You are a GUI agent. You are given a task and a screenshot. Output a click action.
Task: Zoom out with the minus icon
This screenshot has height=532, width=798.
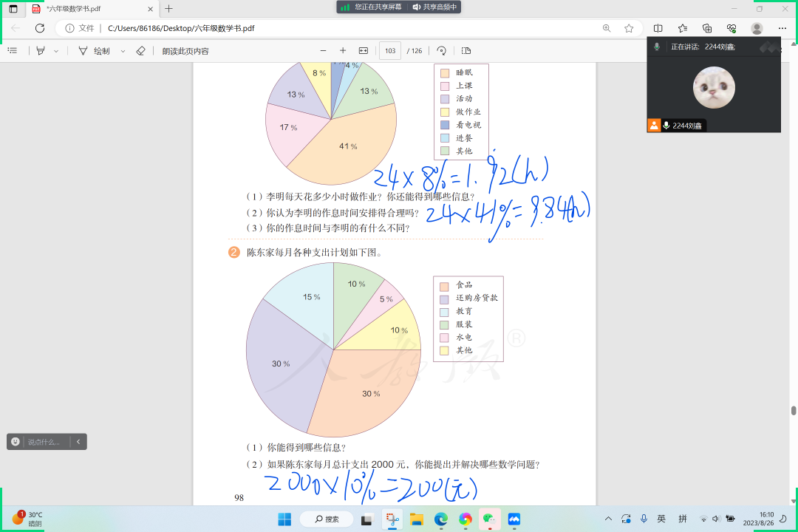tap(323, 51)
